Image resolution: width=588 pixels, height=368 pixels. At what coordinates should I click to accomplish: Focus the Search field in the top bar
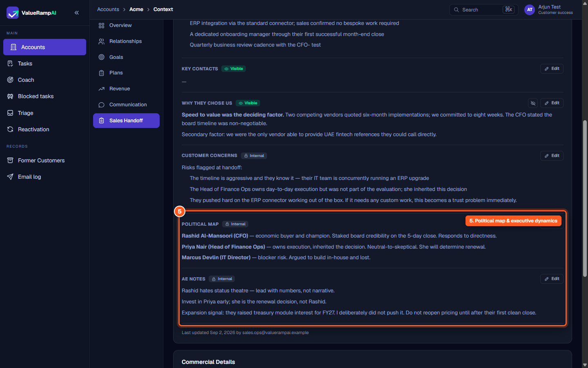[x=484, y=10]
